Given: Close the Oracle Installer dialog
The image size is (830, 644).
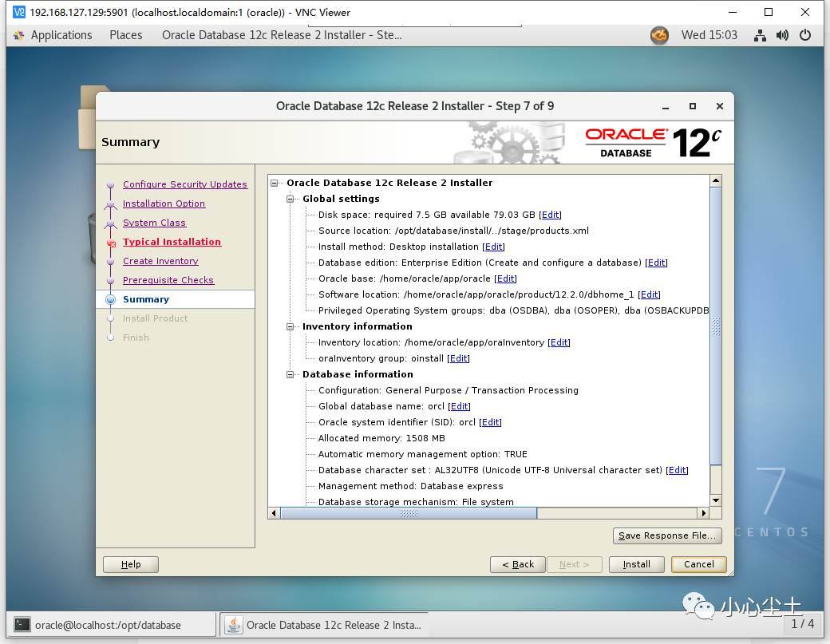Looking at the screenshot, I should click(x=719, y=106).
